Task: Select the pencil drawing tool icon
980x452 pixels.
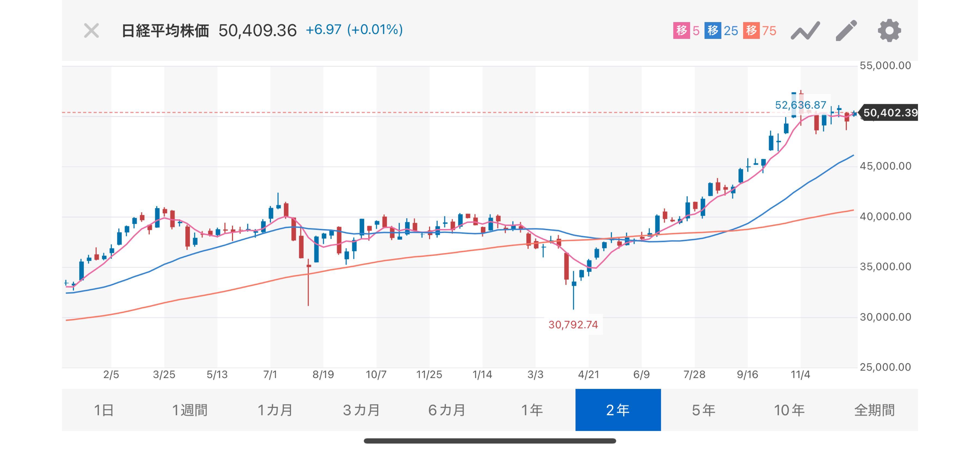Action: 846,31
